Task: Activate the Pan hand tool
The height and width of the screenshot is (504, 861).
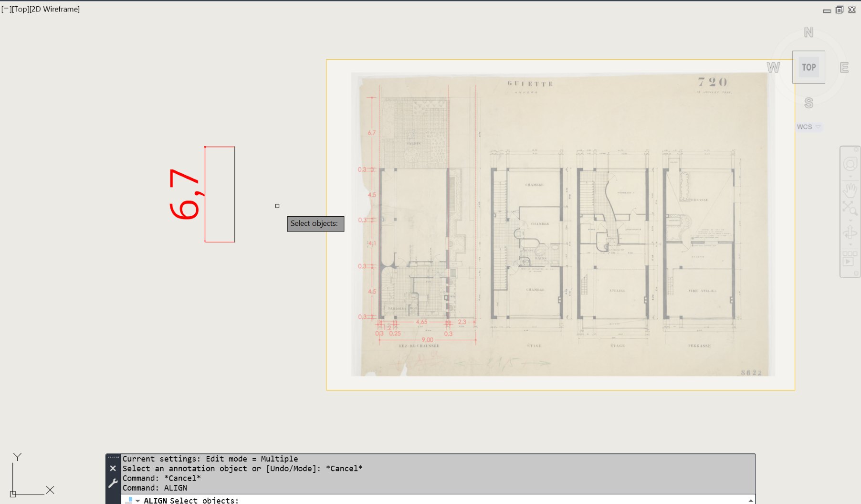Action: [850, 189]
